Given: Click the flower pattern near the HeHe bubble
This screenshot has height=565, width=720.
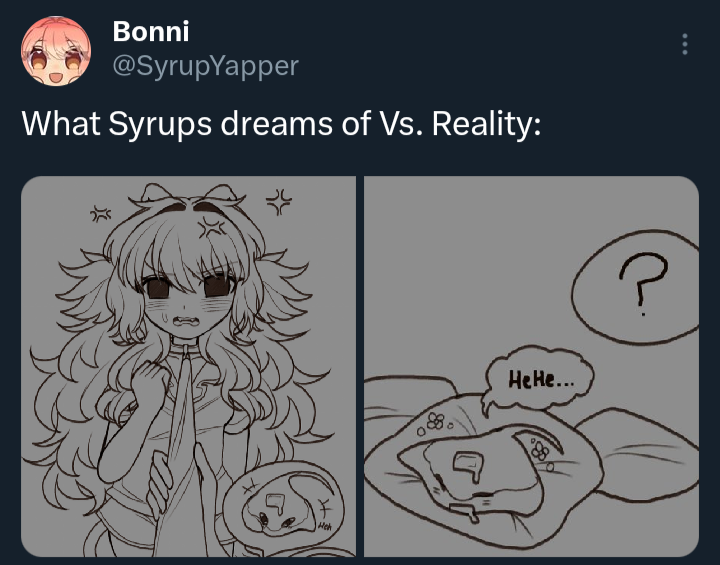Looking at the screenshot, I should [x=434, y=423].
